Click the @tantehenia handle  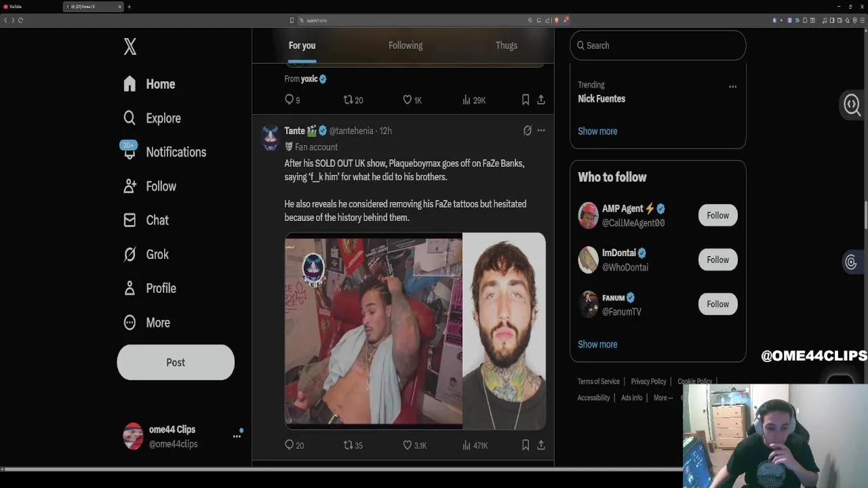tap(351, 131)
